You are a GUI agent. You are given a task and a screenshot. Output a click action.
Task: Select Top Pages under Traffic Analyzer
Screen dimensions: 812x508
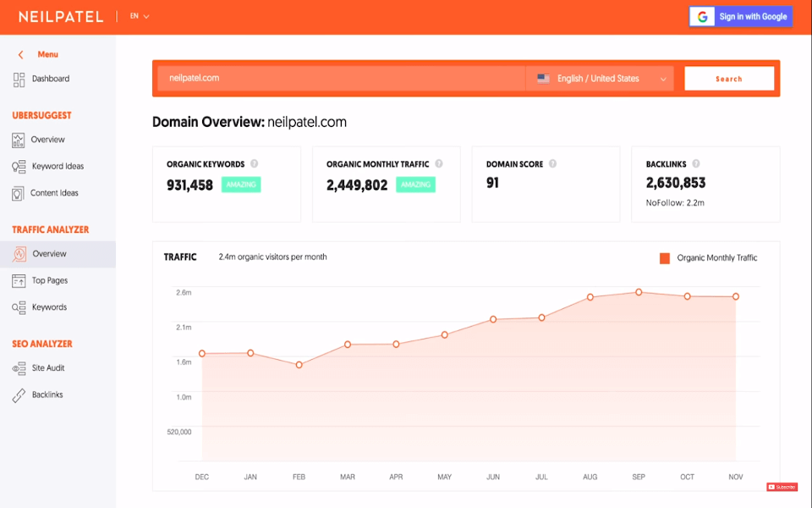(50, 280)
